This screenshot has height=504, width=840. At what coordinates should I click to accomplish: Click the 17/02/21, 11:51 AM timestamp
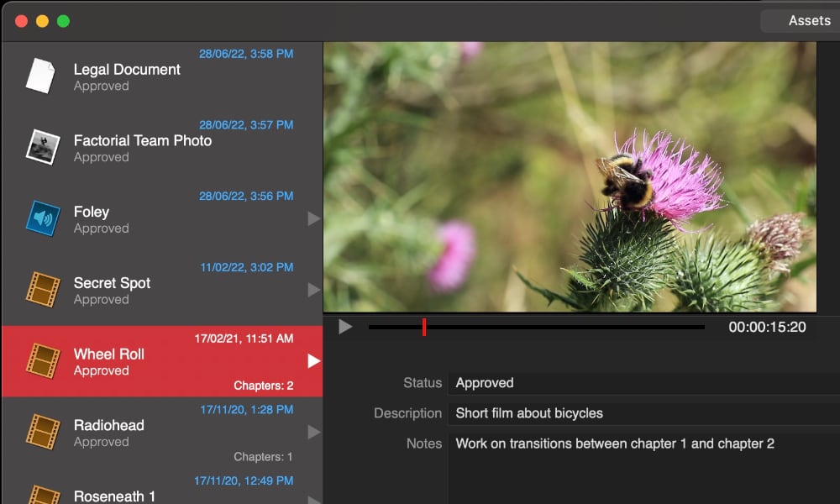[x=244, y=339]
